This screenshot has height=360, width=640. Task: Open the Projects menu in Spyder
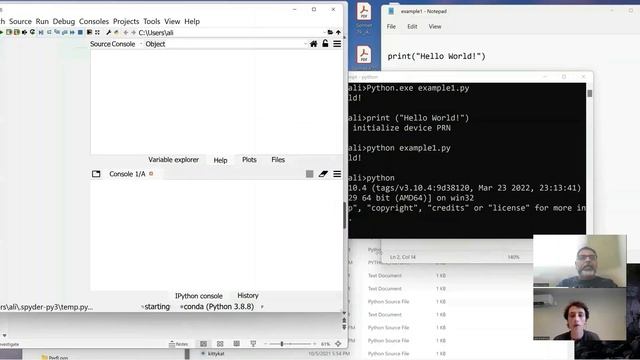126,21
